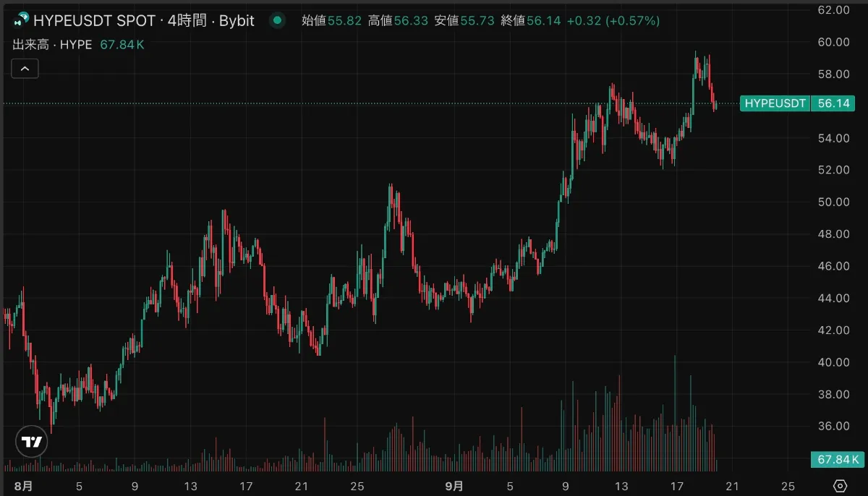The height and width of the screenshot is (496, 868).
Task: Click the 安値 55.73 low value
Action: 465,21
